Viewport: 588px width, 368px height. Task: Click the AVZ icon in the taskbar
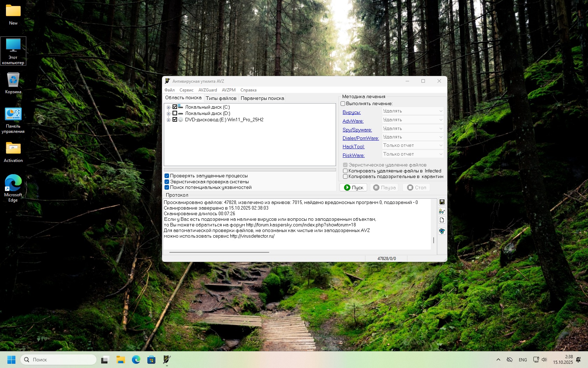pyautogui.click(x=167, y=360)
